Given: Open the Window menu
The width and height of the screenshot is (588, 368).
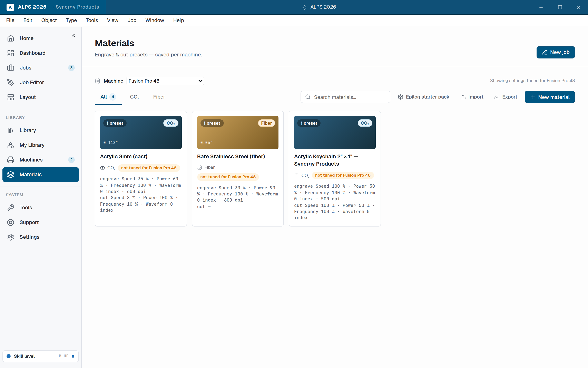Looking at the screenshot, I should (155, 20).
